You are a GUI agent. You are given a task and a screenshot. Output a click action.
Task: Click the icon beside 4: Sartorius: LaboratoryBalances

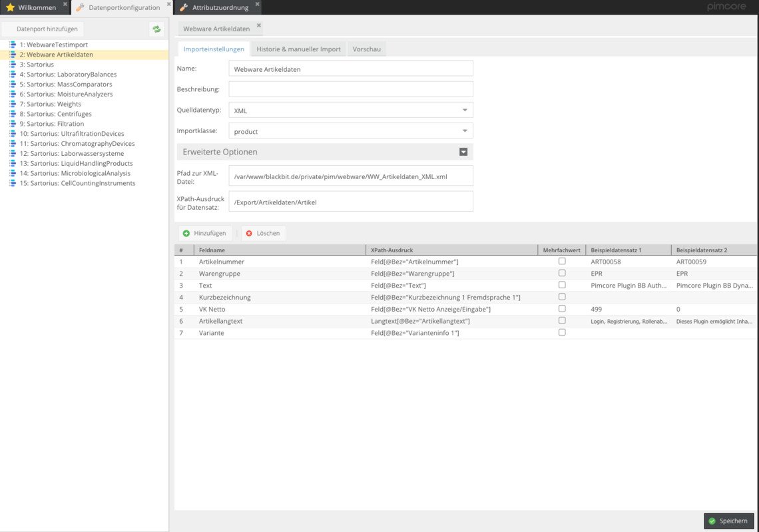point(13,74)
